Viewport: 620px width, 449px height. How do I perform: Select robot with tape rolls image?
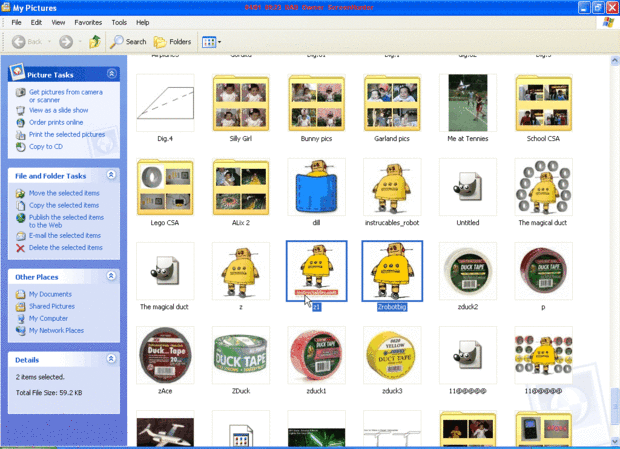point(544,187)
